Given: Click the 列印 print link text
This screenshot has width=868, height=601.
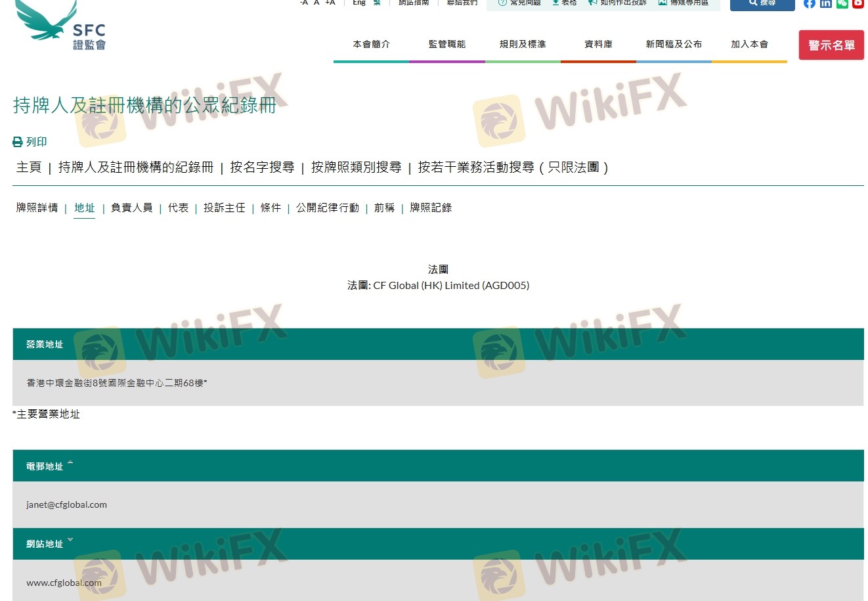Looking at the screenshot, I should 37,142.
